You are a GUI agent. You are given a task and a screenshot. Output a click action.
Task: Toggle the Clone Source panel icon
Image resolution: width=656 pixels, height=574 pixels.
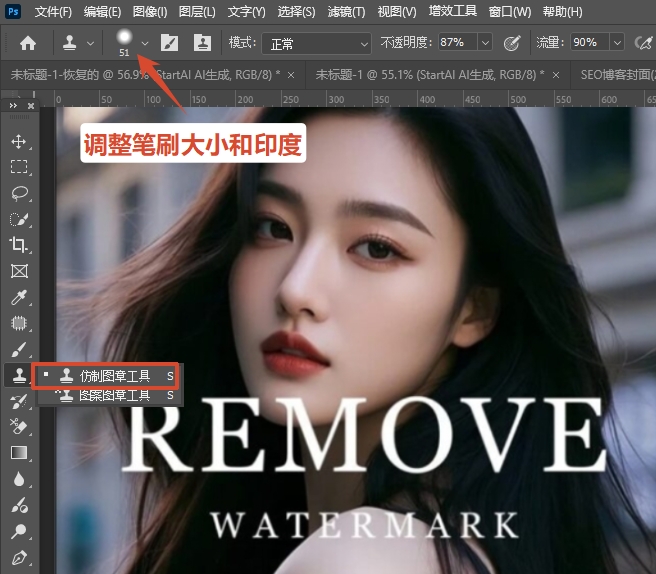click(202, 43)
